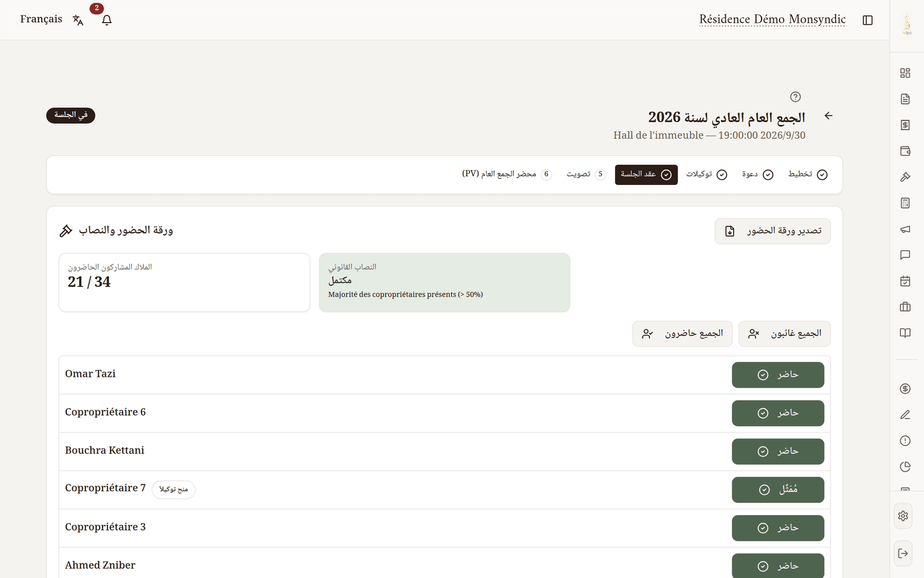Select step 6 محضر الجمع العام (PV)
Screen dimensions: 924x578
(506, 175)
